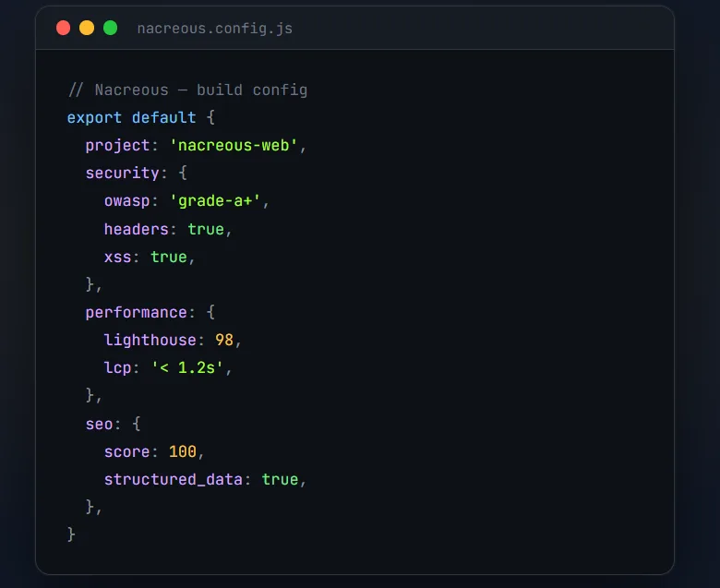Click the "performance" property key
Image resolution: width=720 pixels, height=588 pixels.
(137, 313)
